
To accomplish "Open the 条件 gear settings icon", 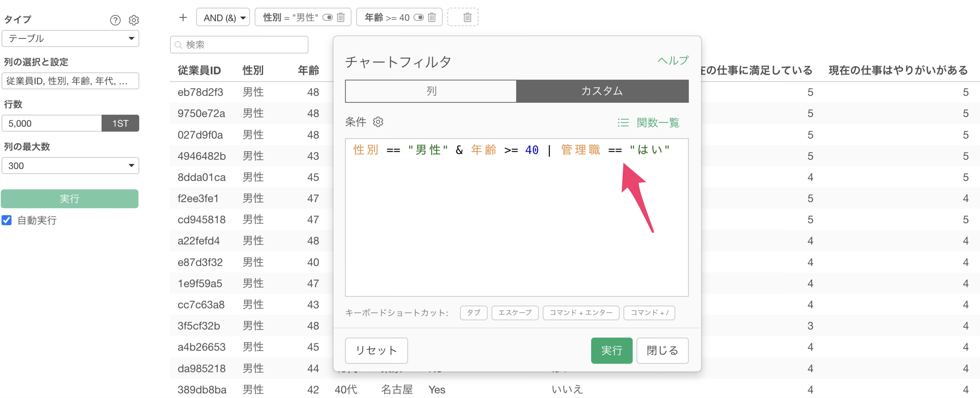I will pos(378,122).
